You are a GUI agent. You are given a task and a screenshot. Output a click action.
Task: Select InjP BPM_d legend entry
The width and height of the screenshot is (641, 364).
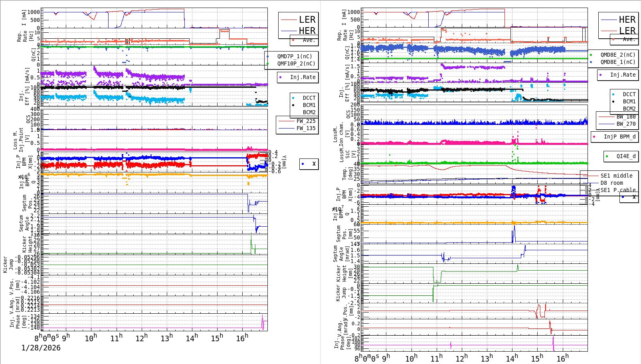[619, 136]
